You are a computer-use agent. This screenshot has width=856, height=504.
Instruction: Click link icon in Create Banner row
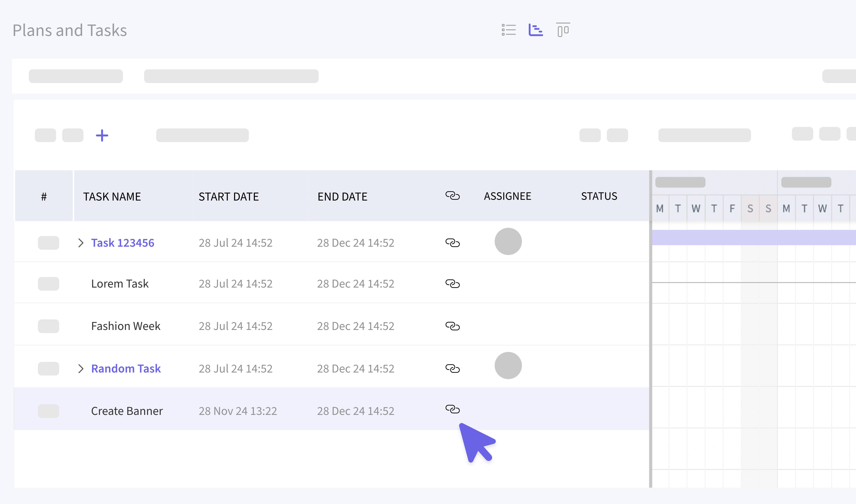pos(452,409)
